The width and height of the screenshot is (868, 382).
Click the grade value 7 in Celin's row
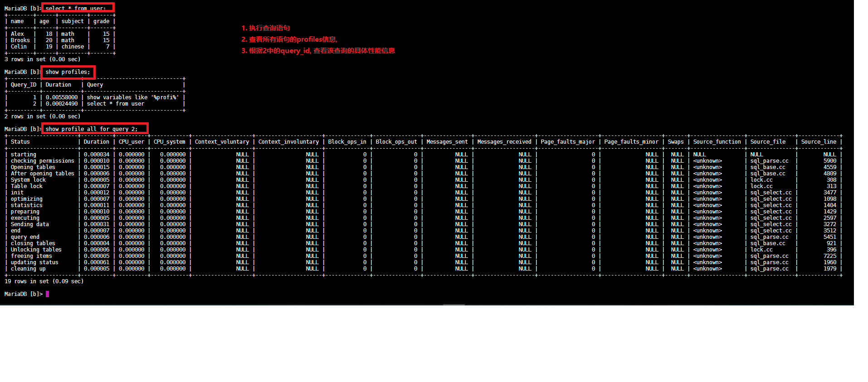[108, 47]
